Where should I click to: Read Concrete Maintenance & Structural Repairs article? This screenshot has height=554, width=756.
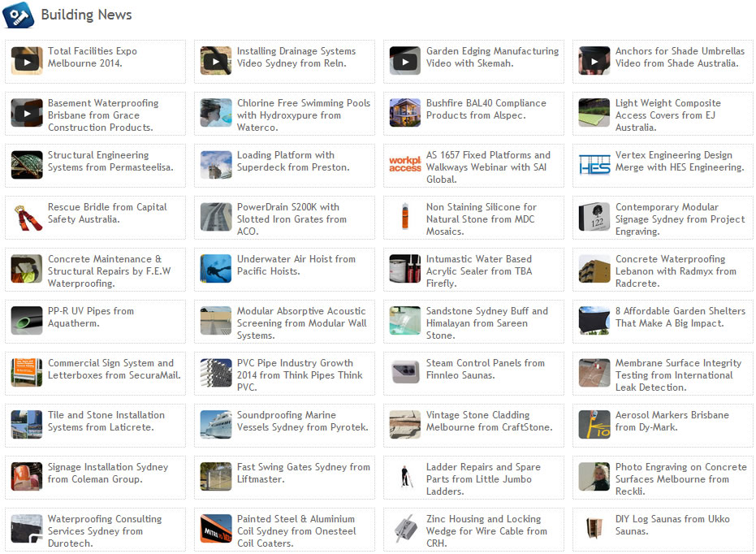click(110, 271)
